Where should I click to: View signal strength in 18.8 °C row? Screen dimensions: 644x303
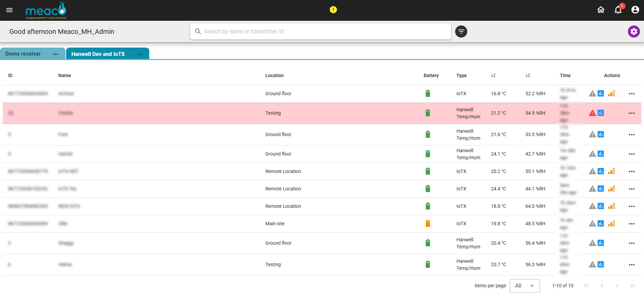coord(611,206)
